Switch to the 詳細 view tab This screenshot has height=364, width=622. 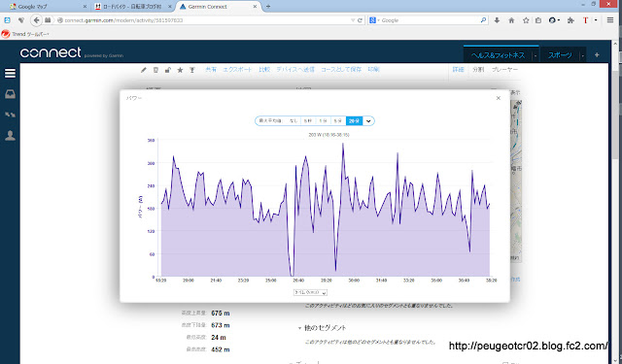click(458, 69)
